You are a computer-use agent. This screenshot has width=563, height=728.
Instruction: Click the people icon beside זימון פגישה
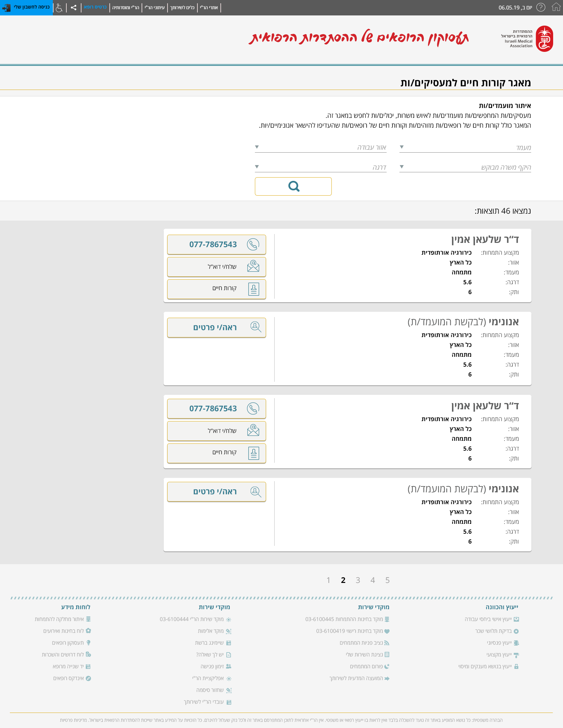(229, 666)
